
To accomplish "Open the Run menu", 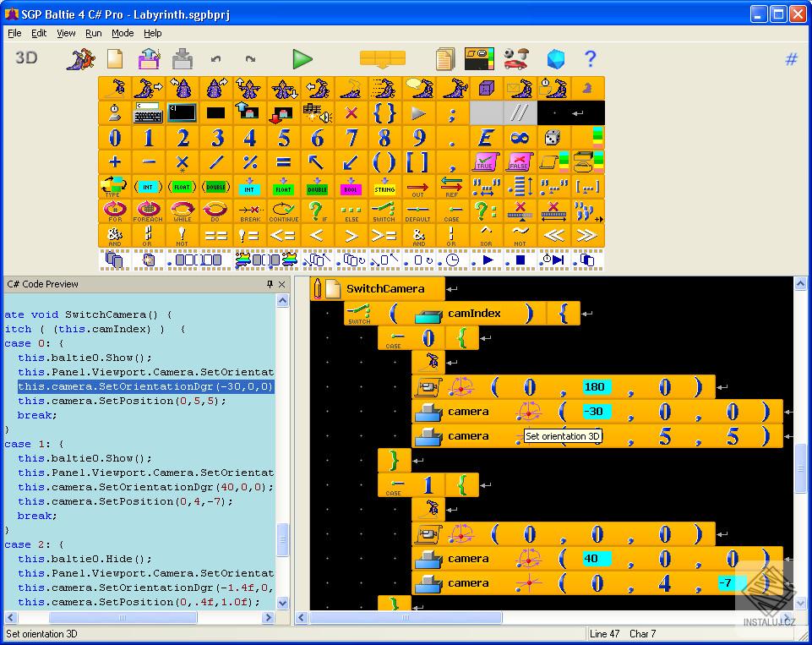I will click(93, 33).
